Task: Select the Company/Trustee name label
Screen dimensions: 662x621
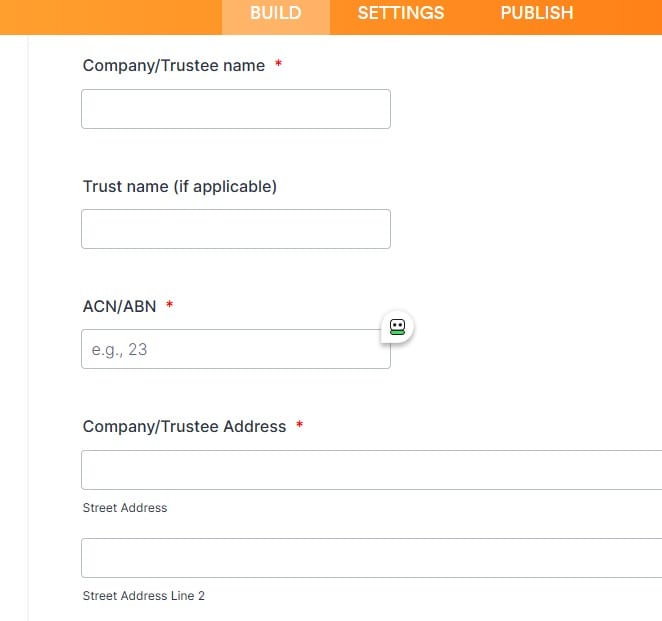Action: point(173,66)
